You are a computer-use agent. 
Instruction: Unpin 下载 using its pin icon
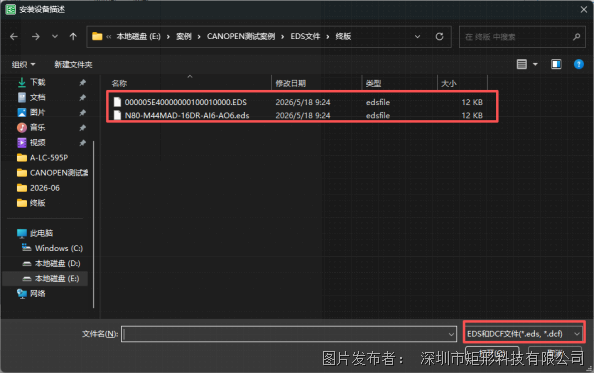(82, 83)
